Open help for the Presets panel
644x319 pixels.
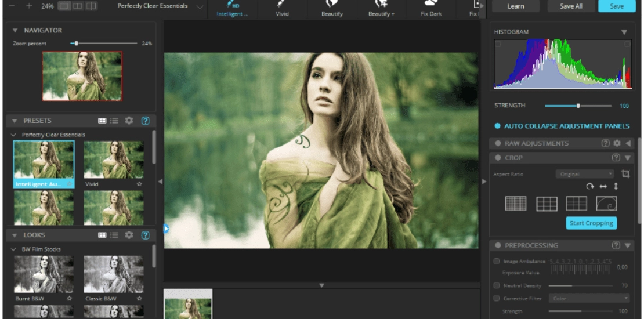click(145, 121)
